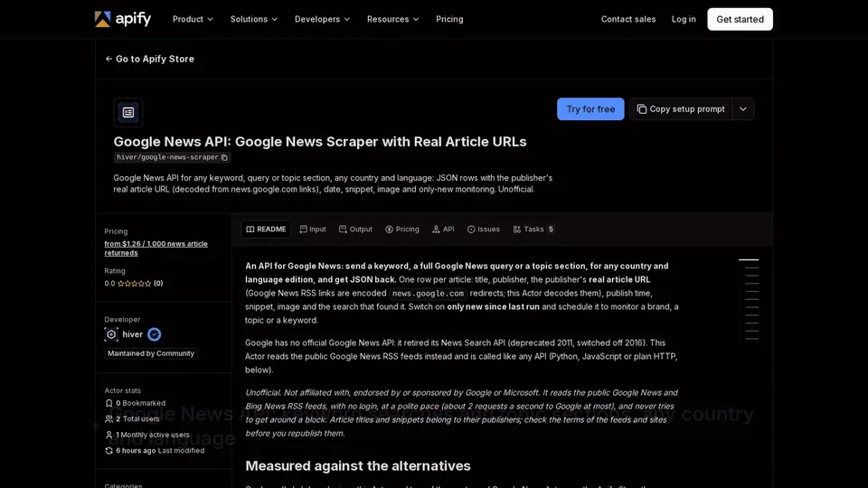The width and height of the screenshot is (868, 488).
Task: Expand the Solutions dropdown
Action: [253, 19]
